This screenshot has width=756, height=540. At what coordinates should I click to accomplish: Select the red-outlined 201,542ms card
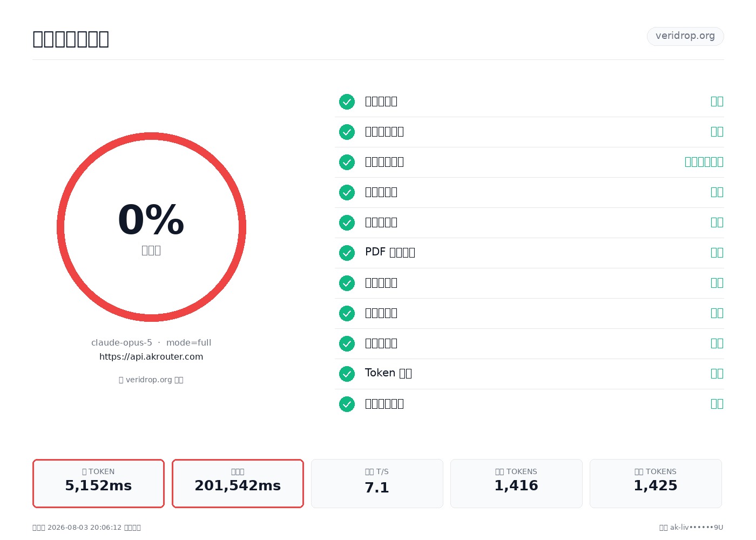pyautogui.click(x=238, y=483)
